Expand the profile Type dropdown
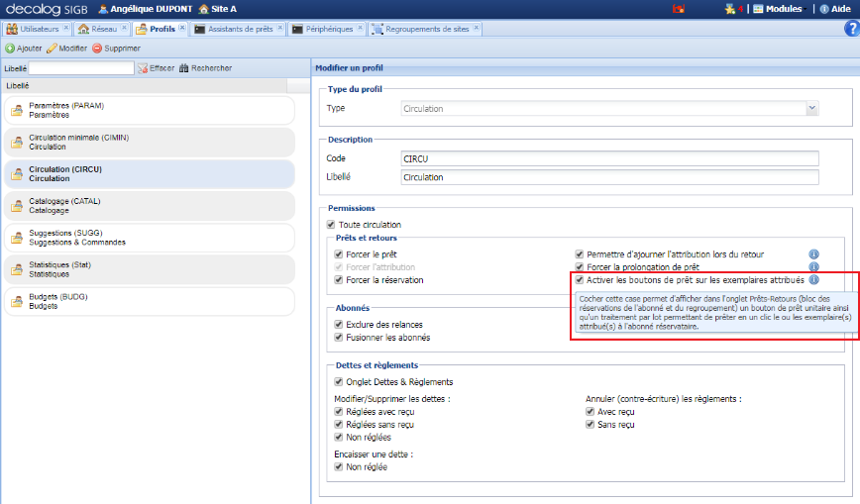860x504 pixels. [x=811, y=108]
